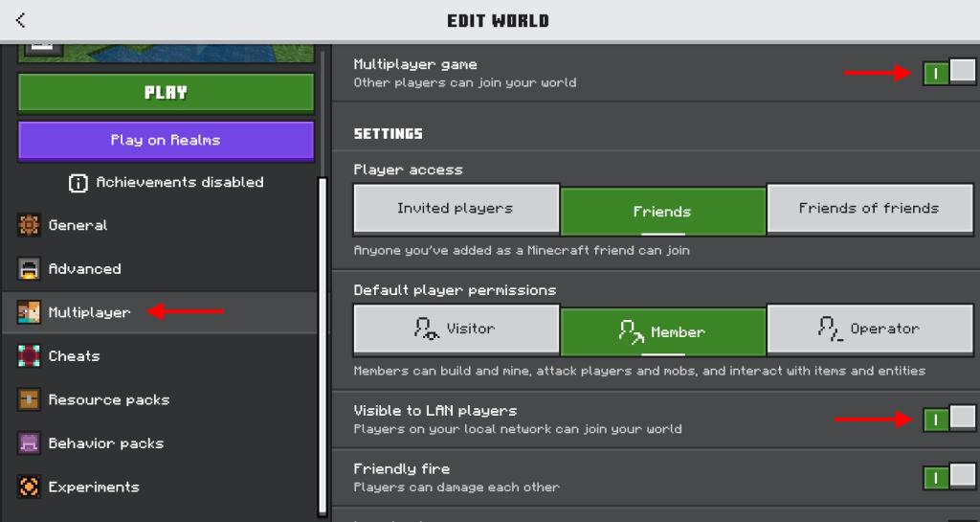
Task: Click the Experiments icon in the sidebar
Action: [30, 488]
